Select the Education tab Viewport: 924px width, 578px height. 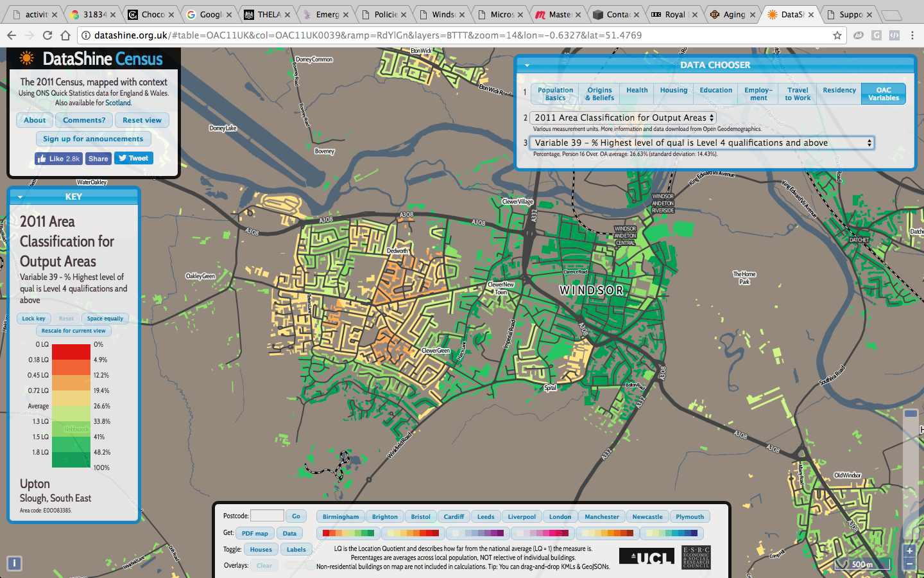(x=716, y=94)
